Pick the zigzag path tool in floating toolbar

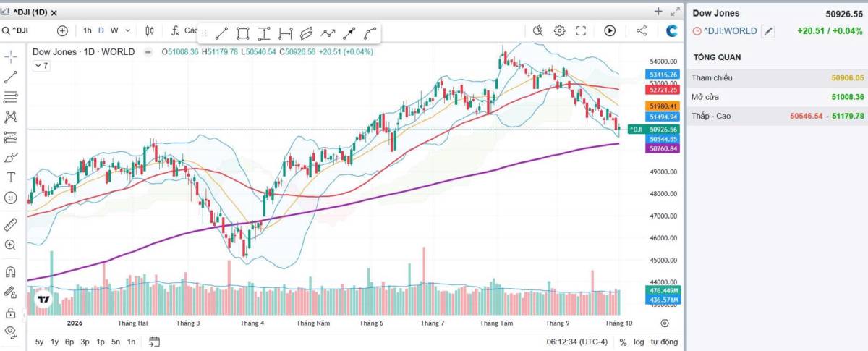(328, 33)
